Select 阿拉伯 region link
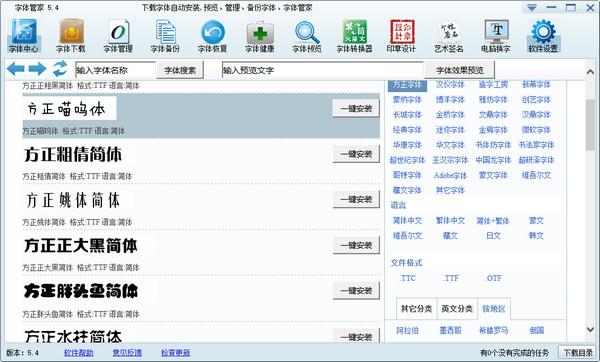The image size is (600, 362). [x=407, y=330]
